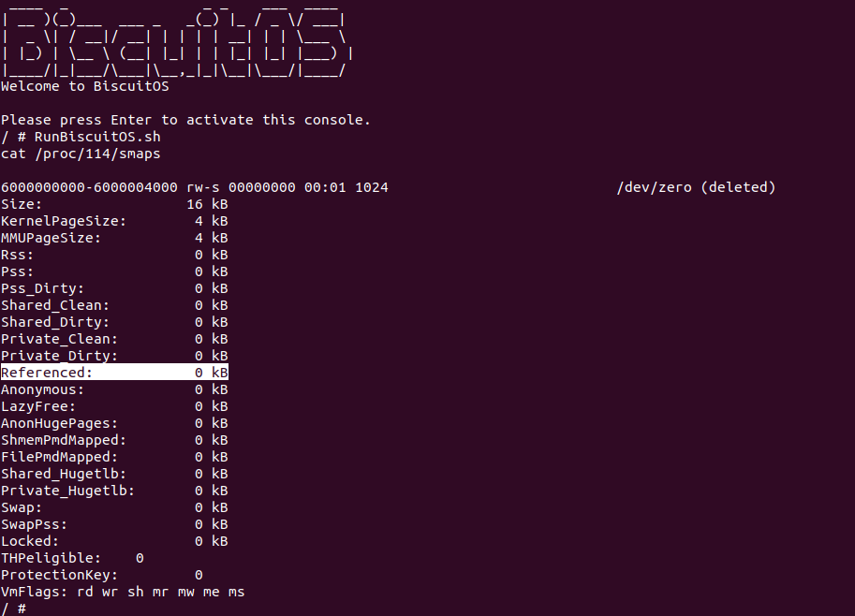
Task: Click the ShmemPmdMapped line
Action: coord(114,440)
